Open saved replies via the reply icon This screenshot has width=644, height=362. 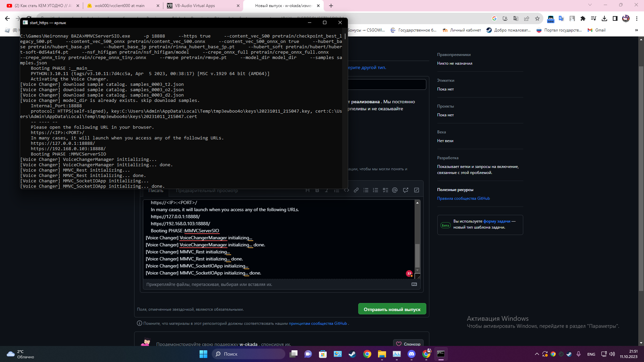pyautogui.click(x=406, y=190)
